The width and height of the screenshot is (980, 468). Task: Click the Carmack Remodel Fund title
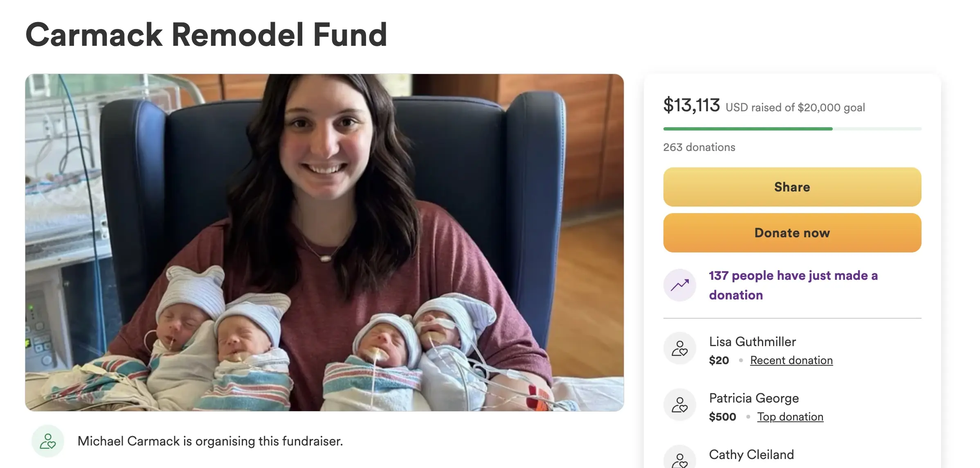(206, 35)
